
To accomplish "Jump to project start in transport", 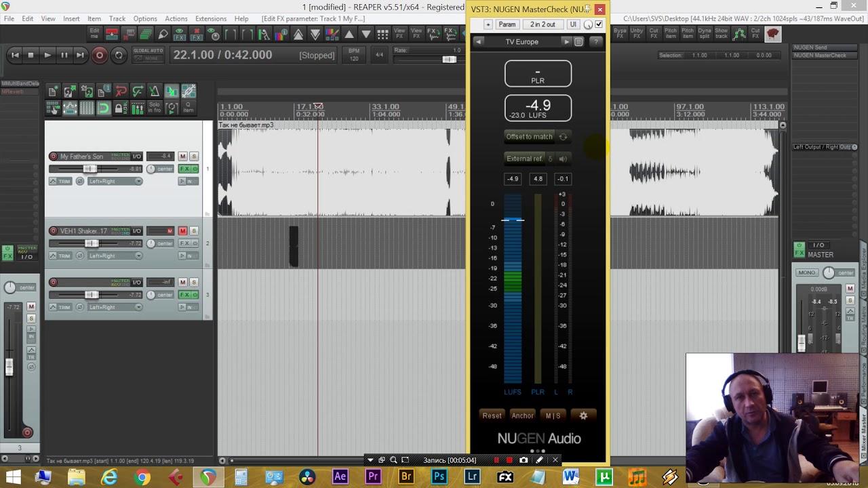I will coord(15,56).
